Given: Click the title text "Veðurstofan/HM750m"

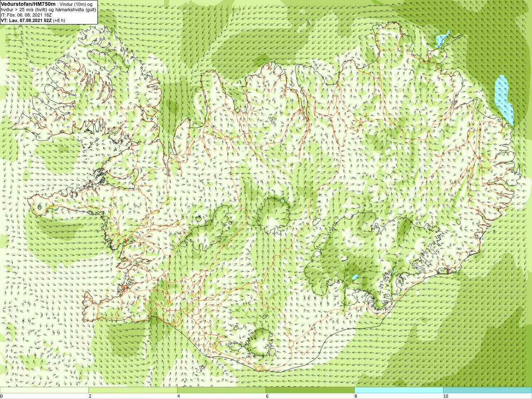Looking at the screenshot, I should click(28, 4).
